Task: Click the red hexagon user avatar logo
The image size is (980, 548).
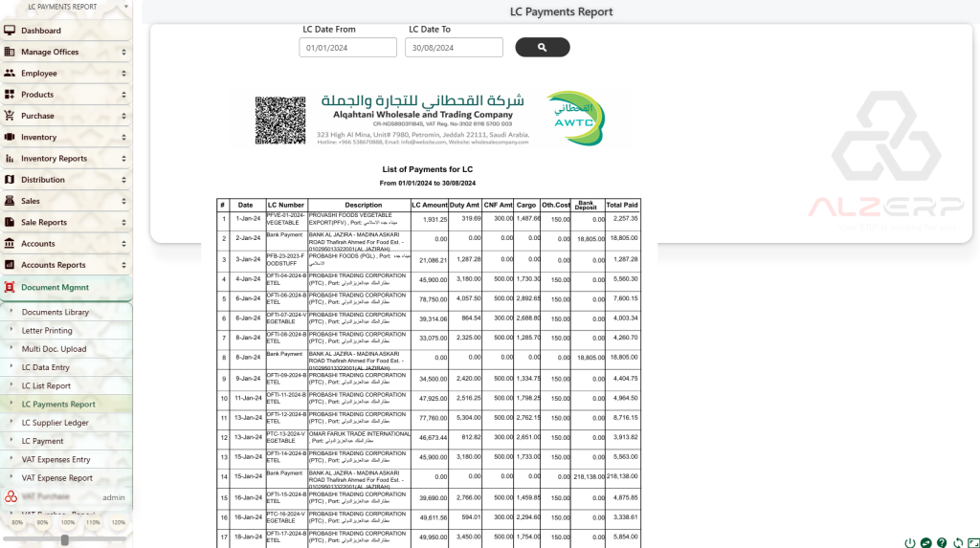Action: 11,496
